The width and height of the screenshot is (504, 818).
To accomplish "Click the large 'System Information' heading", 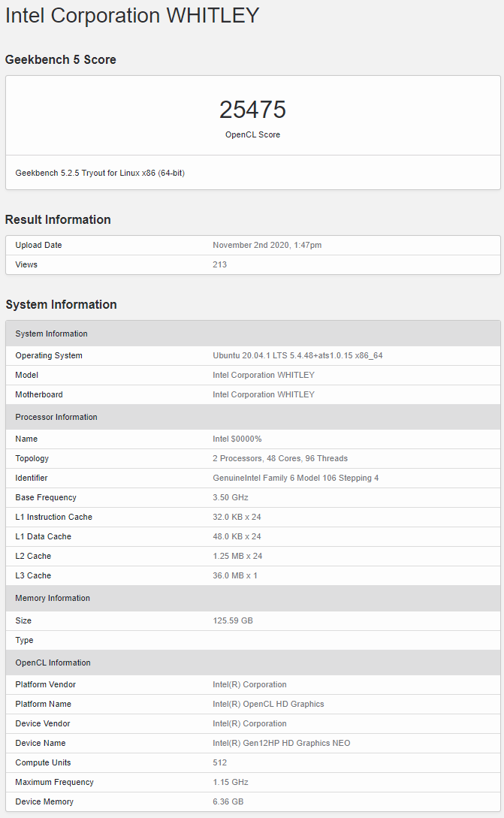I will coord(61,305).
